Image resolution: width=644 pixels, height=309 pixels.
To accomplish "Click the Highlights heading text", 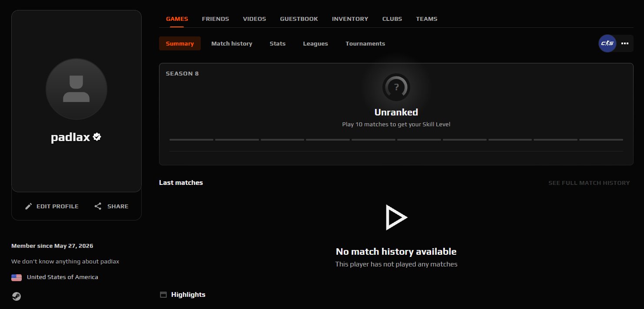I will [x=188, y=295].
